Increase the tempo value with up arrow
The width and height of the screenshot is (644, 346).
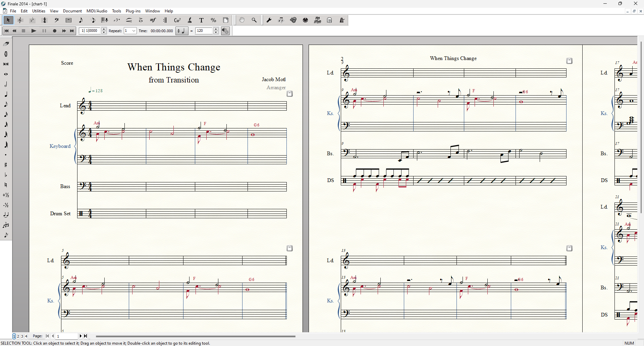click(216, 29)
